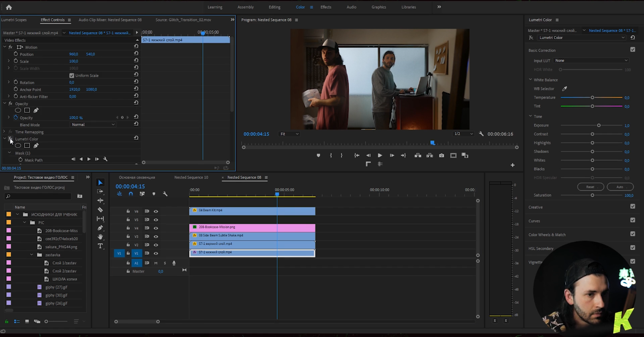644x337 pixels.
Task: Open the Fit zoom level dropdown
Action: pos(289,134)
